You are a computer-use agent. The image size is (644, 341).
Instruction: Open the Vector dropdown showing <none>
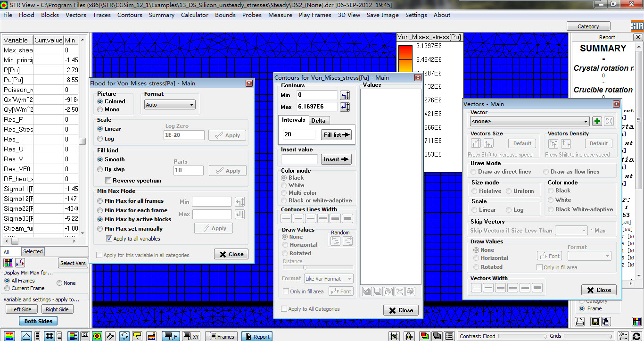point(530,121)
